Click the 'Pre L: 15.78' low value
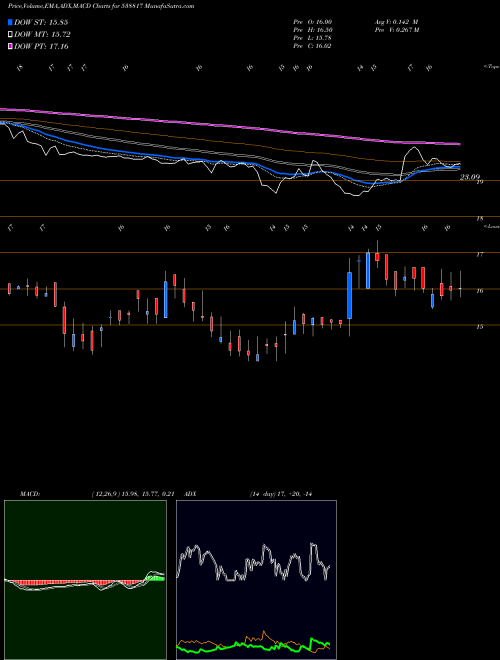500x660 pixels. (x=313, y=38)
